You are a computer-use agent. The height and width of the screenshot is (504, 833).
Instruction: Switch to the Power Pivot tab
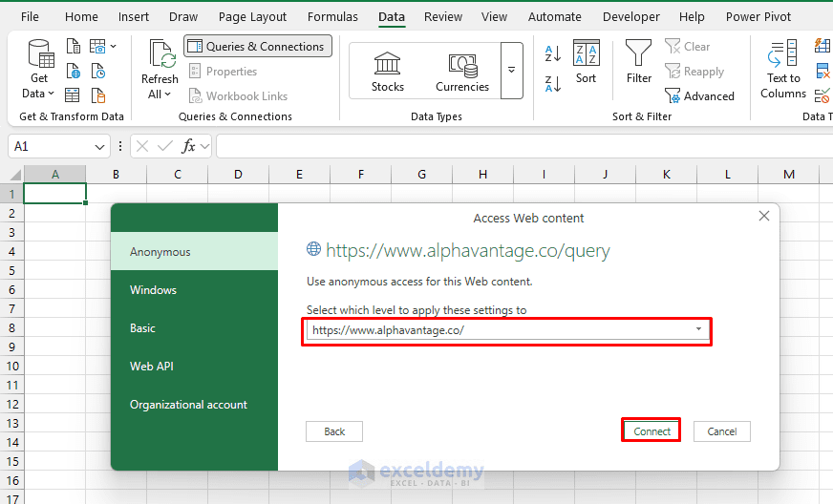point(758,17)
